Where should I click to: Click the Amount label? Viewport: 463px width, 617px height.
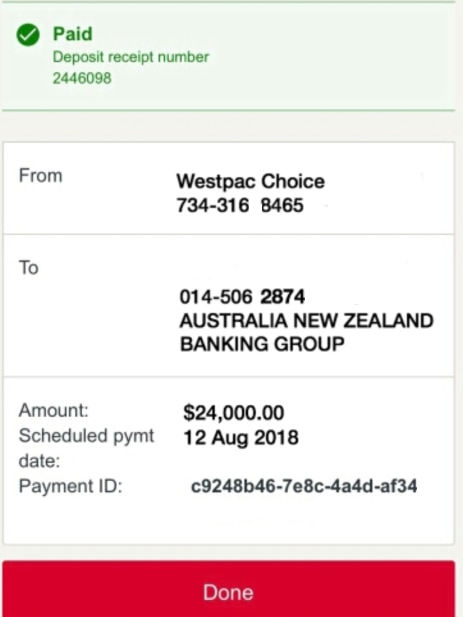click(x=53, y=410)
